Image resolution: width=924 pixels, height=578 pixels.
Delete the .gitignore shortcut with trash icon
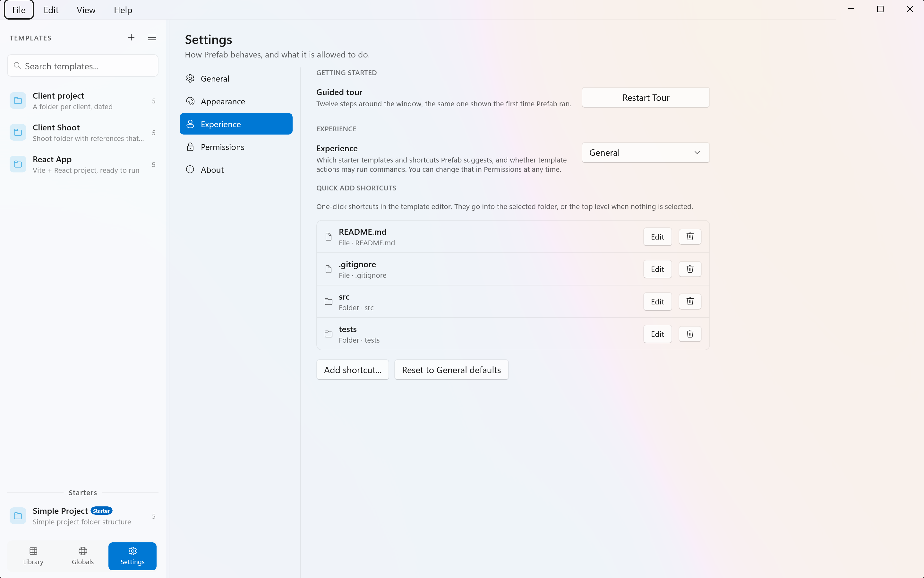click(689, 269)
